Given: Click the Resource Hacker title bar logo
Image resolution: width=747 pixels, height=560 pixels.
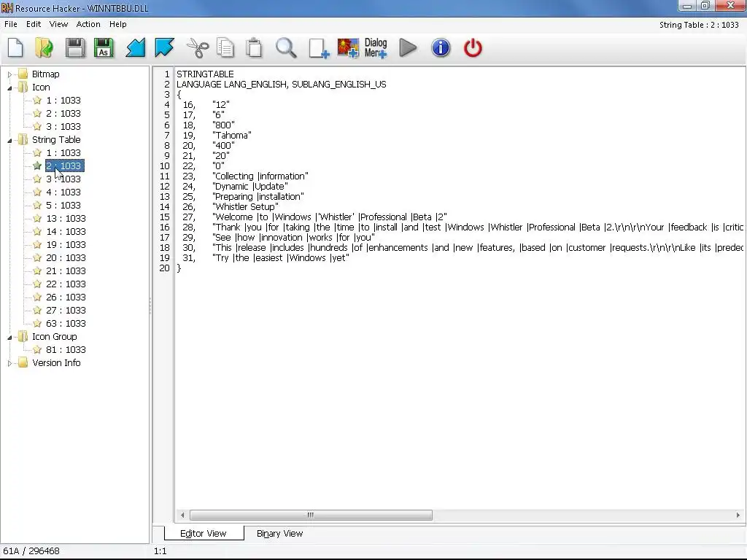Looking at the screenshot, I should 7,7.
